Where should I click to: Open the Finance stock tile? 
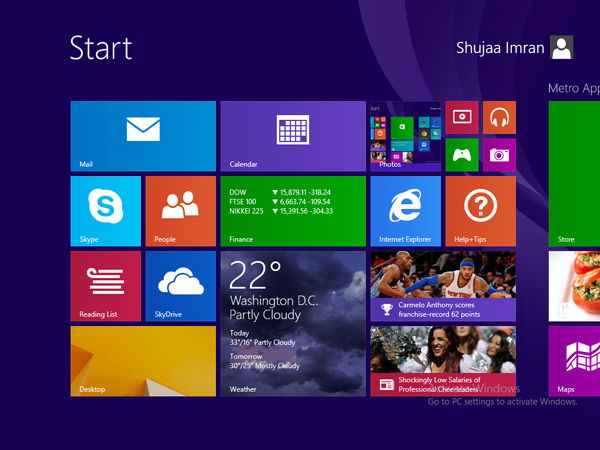click(x=293, y=211)
